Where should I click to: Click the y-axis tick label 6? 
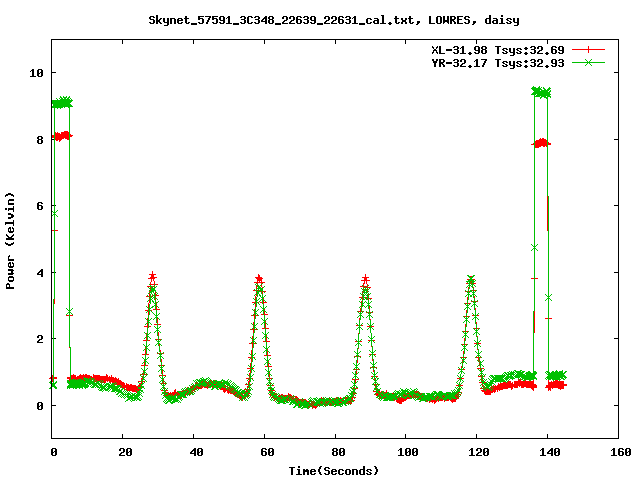click(x=40, y=206)
